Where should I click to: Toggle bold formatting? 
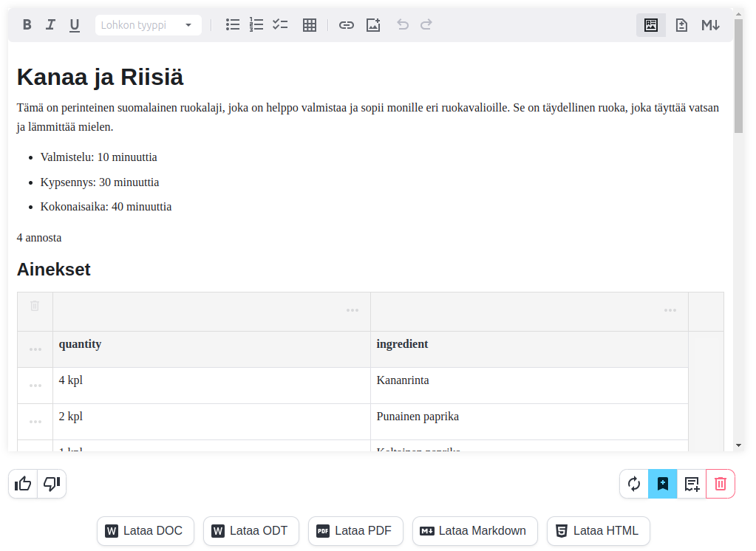point(27,24)
